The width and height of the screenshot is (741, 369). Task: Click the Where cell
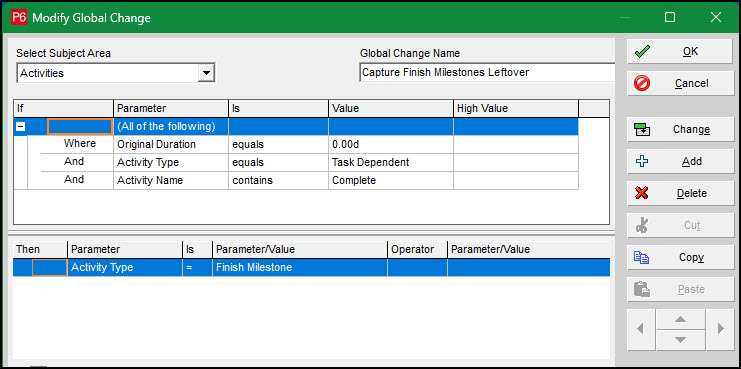click(x=79, y=144)
